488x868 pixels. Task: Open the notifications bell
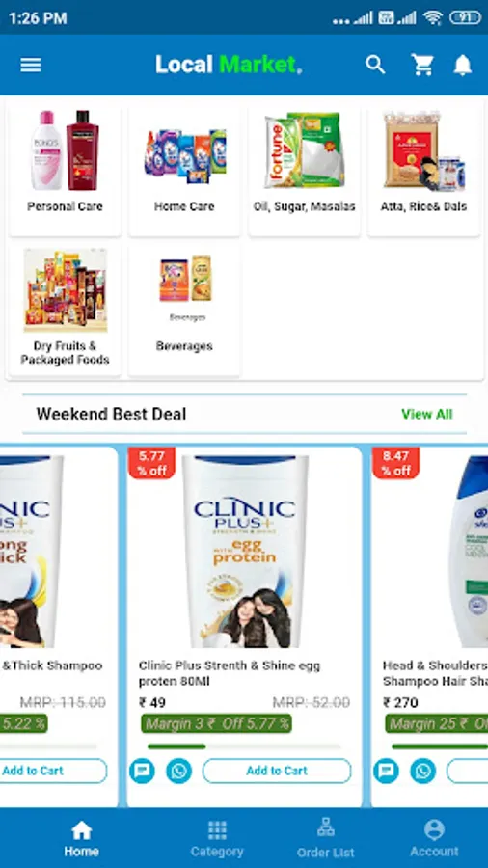click(x=463, y=65)
